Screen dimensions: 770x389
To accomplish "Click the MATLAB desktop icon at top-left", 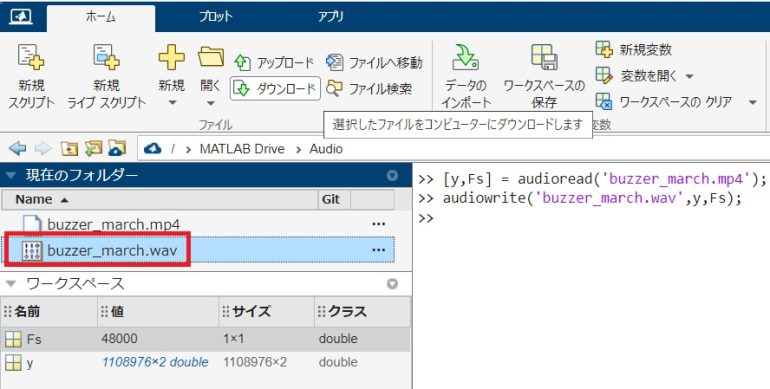I will (x=20, y=16).
